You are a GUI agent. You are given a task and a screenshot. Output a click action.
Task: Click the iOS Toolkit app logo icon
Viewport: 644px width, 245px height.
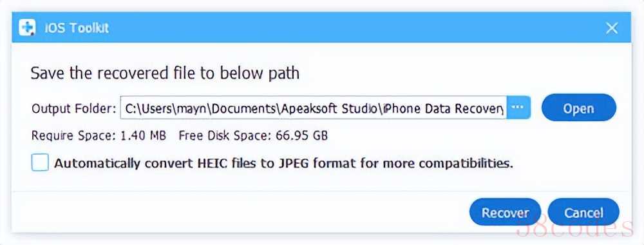28,28
